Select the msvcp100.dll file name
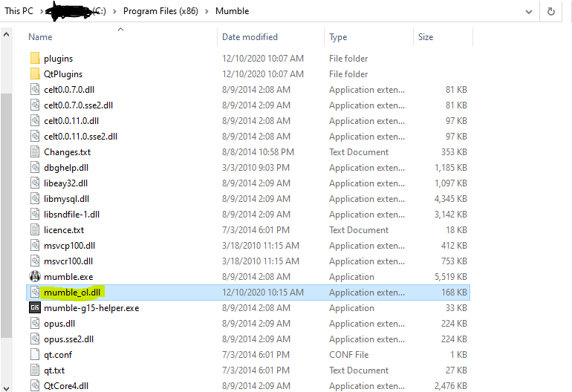This screenshot has height=392, width=572. [69, 246]
